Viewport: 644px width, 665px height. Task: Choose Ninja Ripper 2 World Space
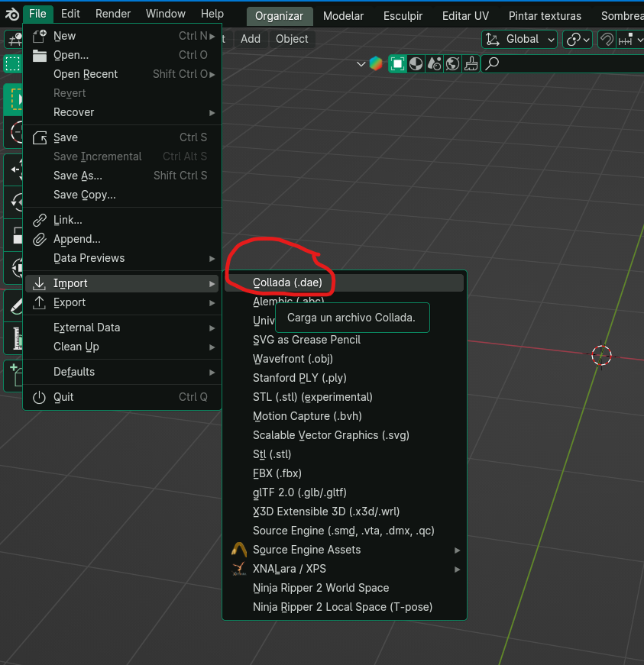coord(344,588)
